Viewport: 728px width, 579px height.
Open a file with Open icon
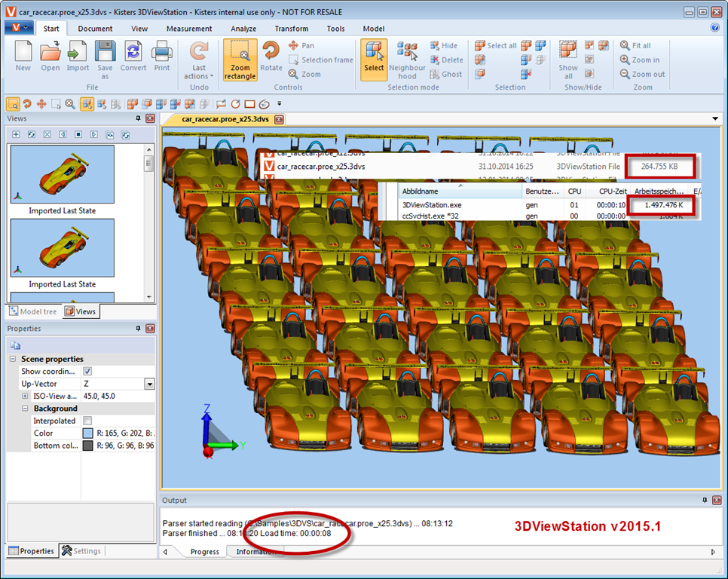pos(50,56)
